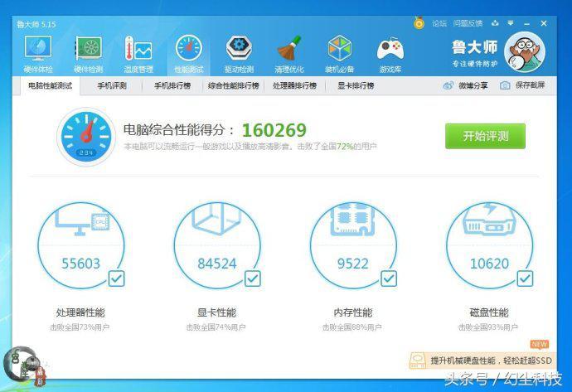Click the desktop widget icon at bottom-left
The width and height of the screenshot is (572, 392).
[24, 365]
